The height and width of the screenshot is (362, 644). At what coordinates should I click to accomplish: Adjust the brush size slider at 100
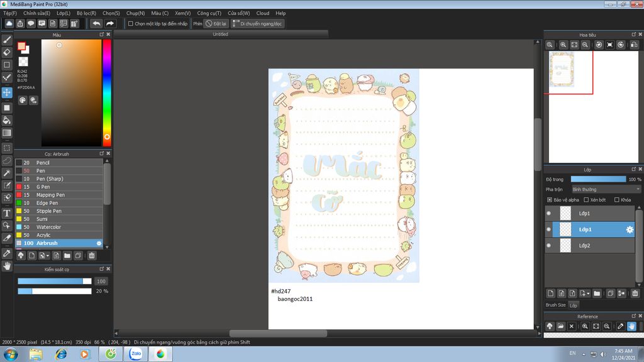[x=54, y=281]
